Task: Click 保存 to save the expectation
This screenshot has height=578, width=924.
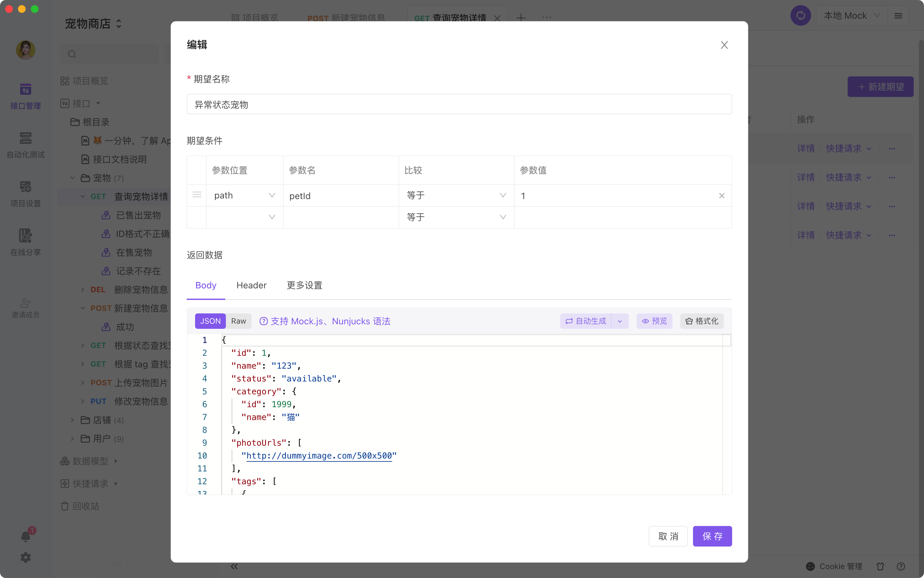Action: tap(712, 536)
